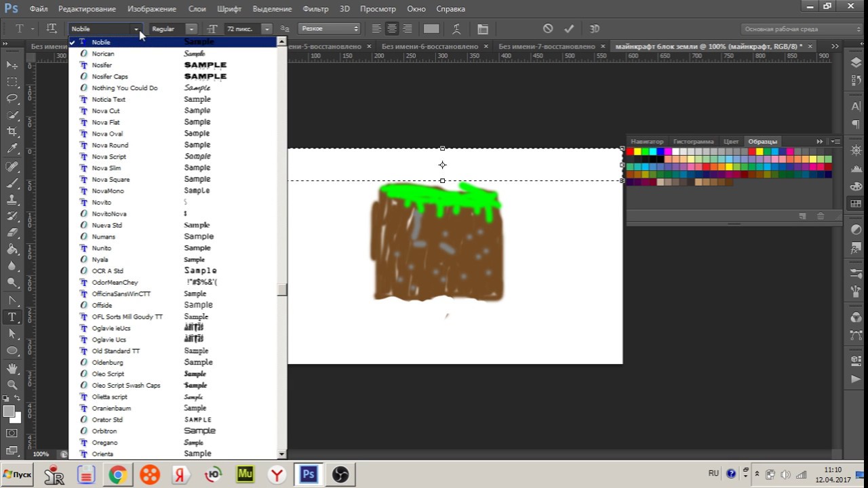
Task: Open the text color swatch
Action: [431, 28]
